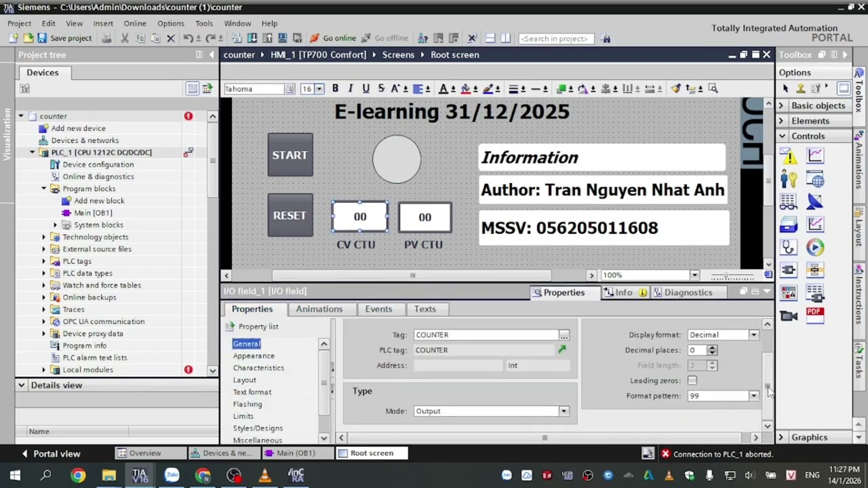The image size is (868, 488).
Task: Open the Display format dropdown
Action: click(753, 335)
